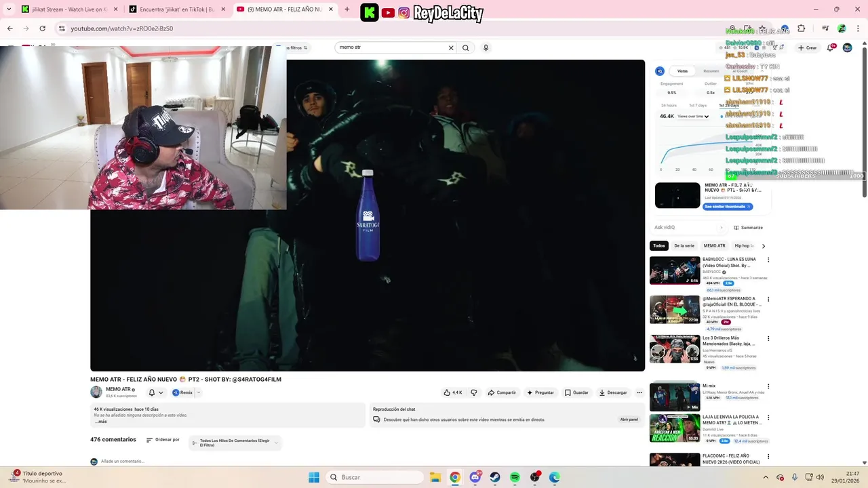Switch to the TikTok 'jilikat' browser tab
Viewport: 868px width, 488px height.
(x=176, y=9)
